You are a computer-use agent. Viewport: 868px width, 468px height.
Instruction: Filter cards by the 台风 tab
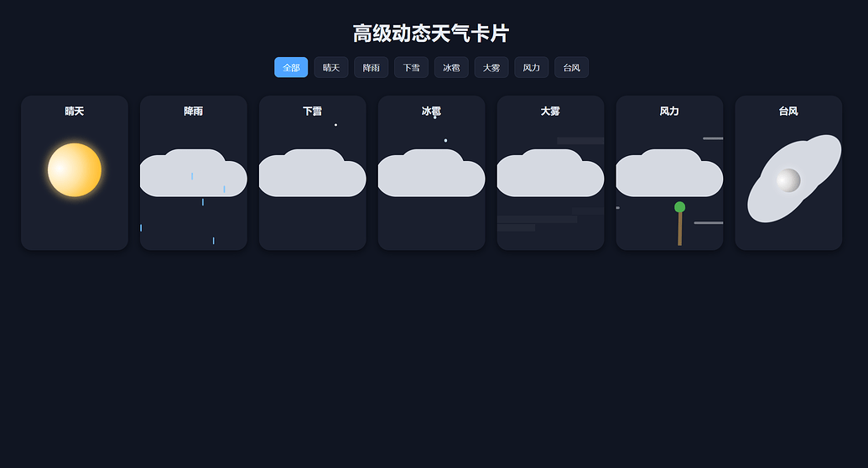tap(571, 68)
